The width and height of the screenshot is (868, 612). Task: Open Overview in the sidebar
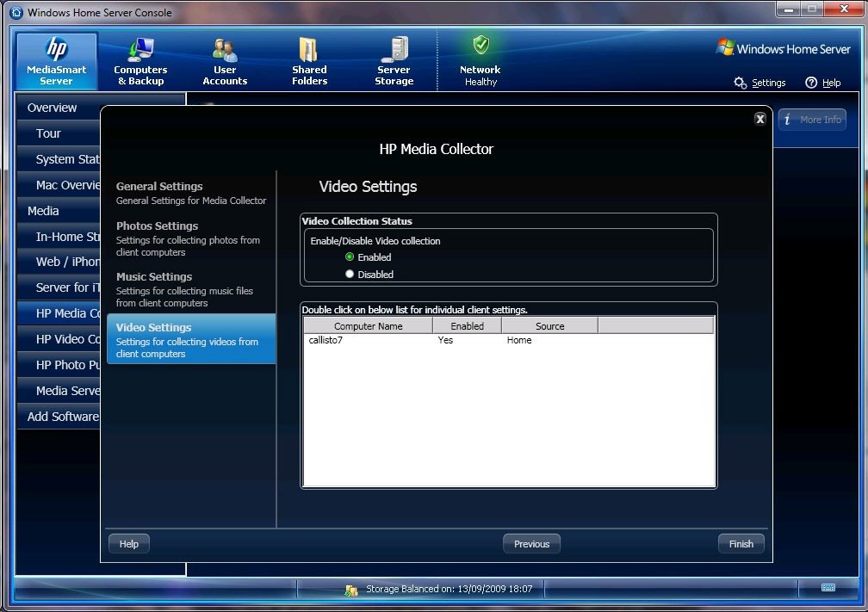tap(59, 108)
